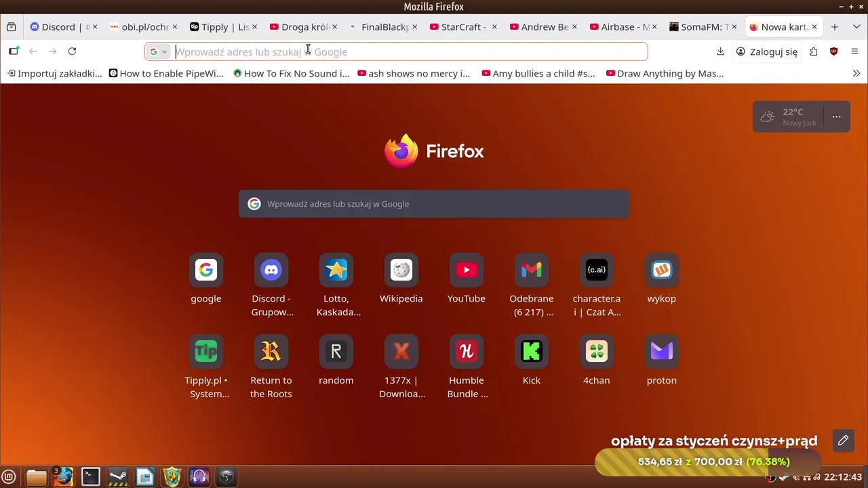Viewport: 868px width, 488px height.
Task: Open the random shortcut tile
Action: click(x=336, y=351)
